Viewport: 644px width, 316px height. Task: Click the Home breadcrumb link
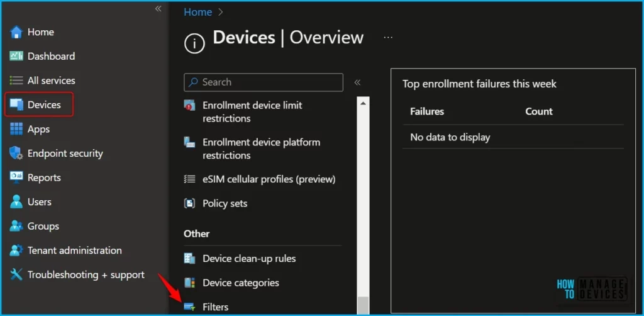click(x=198, y=13)
